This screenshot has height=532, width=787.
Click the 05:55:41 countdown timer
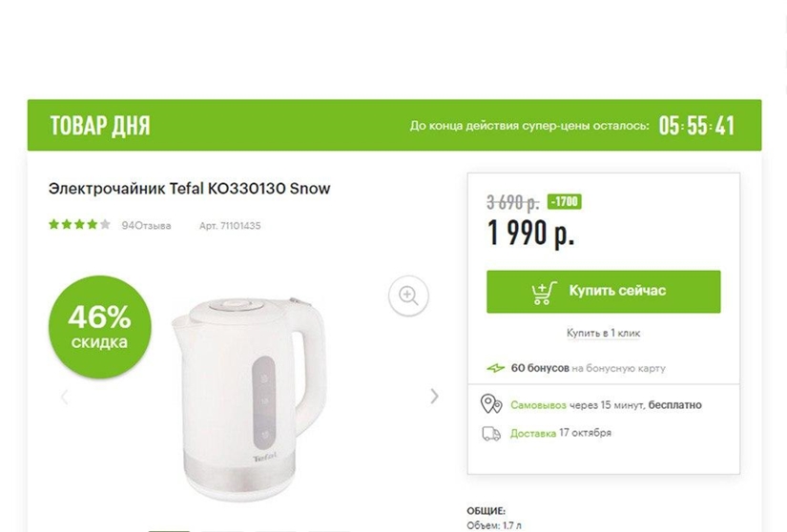(696, 125)
